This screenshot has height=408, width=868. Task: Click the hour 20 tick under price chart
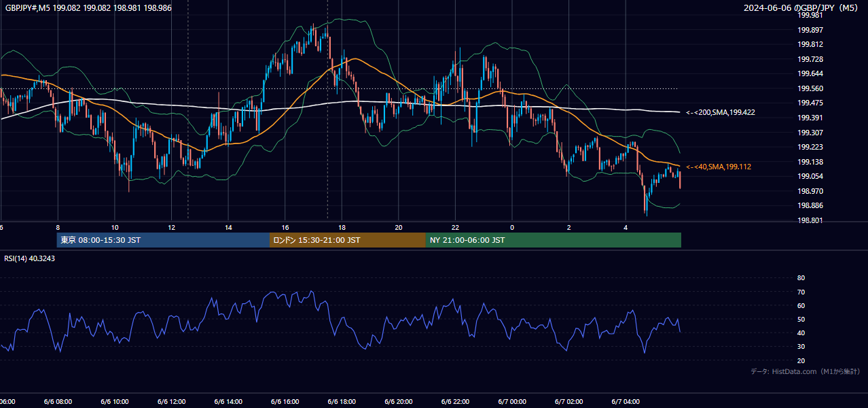click(398, 227)
